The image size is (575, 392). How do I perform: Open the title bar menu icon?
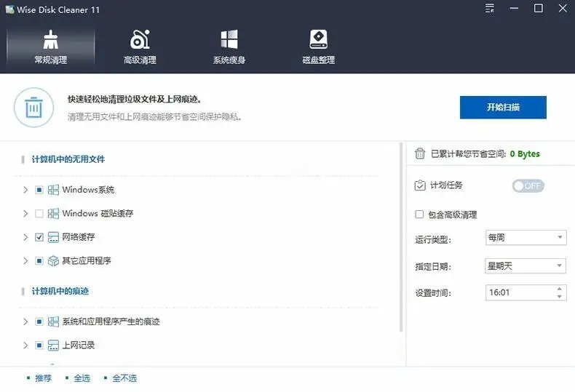[x=490, y=9]
